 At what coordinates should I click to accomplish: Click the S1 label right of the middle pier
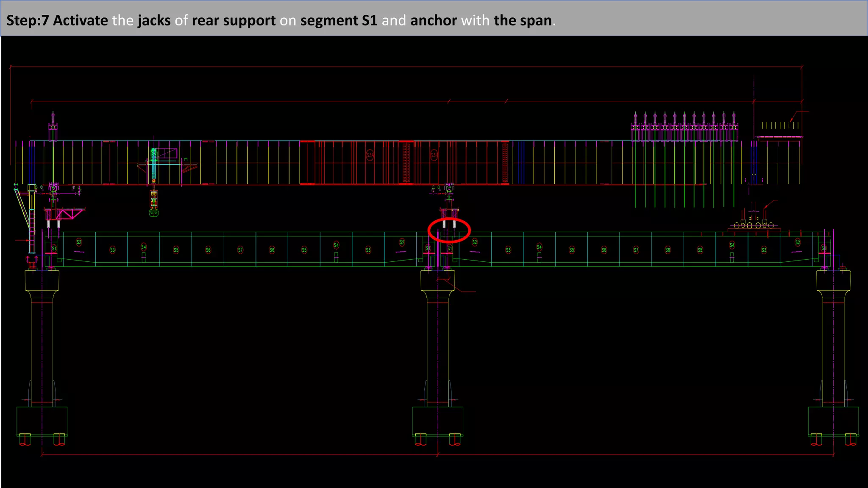click(450, 248)
